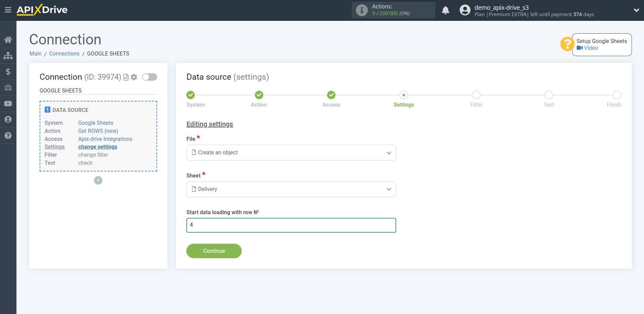Open the home icon in sidebar
This screenshot has width=644, height=314.
(8, 40)
